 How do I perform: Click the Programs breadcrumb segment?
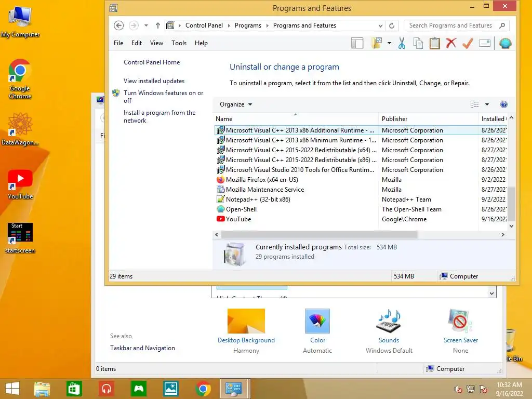[x=248, y=25]
